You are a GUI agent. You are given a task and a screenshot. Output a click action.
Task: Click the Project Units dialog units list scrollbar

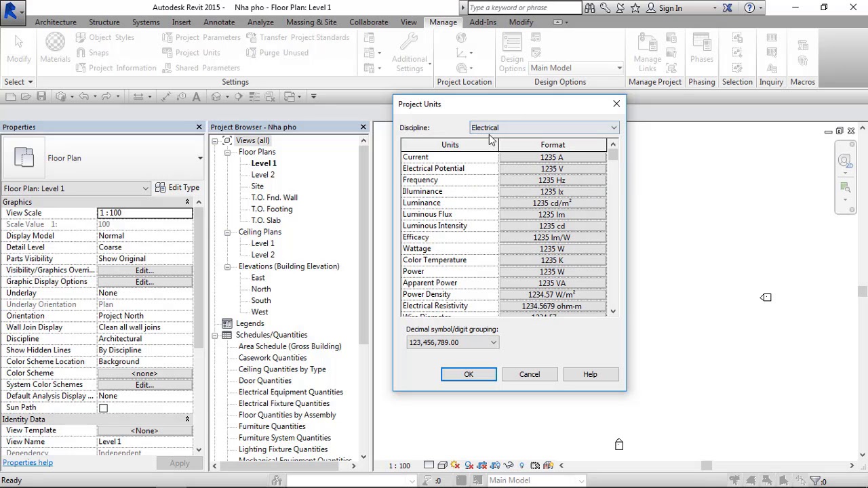pyautogui.click(x=613, y=228)
